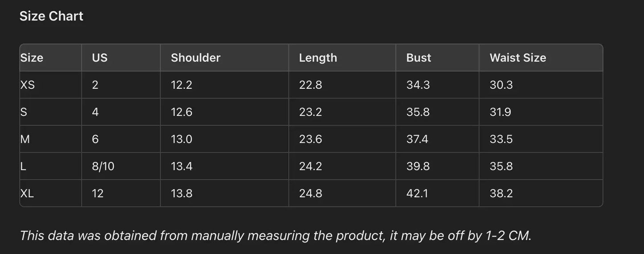Select the US size 12 cell
The height and width of the screenshot is (254, 644).
point(98,193)
